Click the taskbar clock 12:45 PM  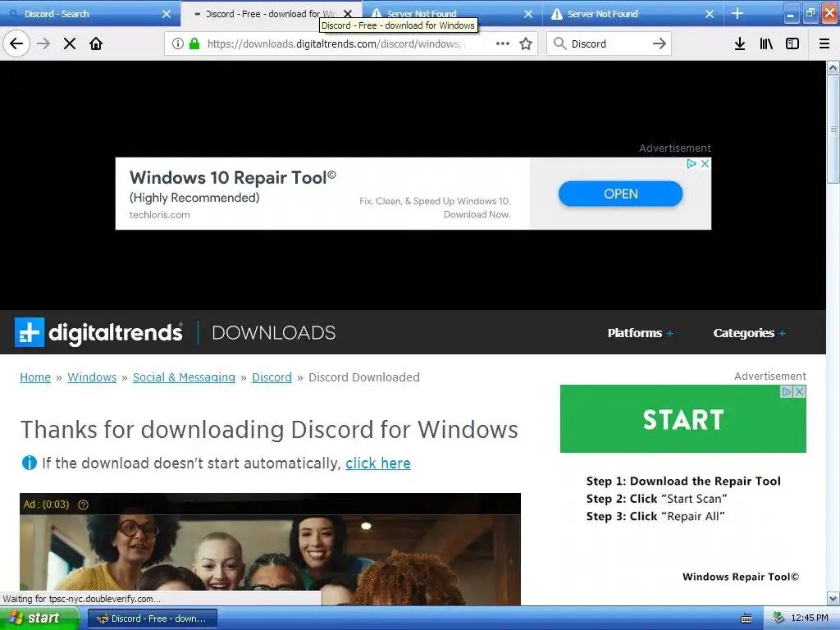pos(810,619)
